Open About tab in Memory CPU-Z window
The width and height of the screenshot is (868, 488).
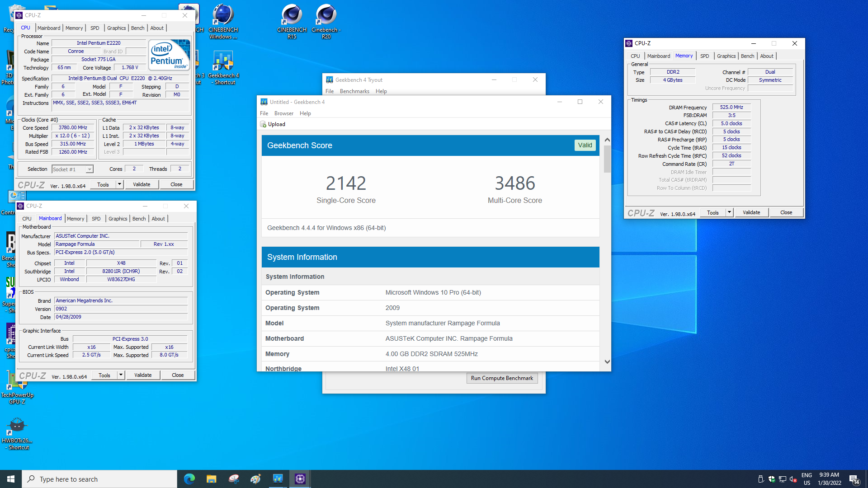coord(767,56)
